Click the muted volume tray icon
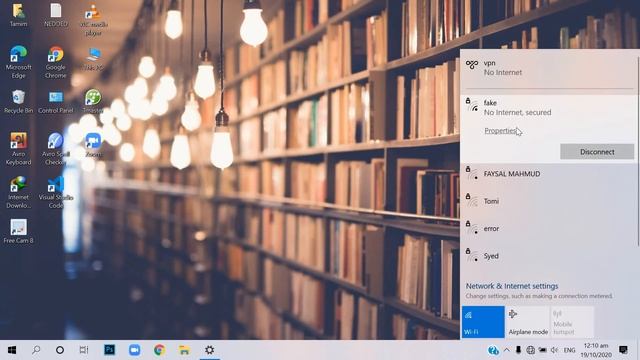The width and height of the screenshot is (640, 360). (x=554, y=350)
